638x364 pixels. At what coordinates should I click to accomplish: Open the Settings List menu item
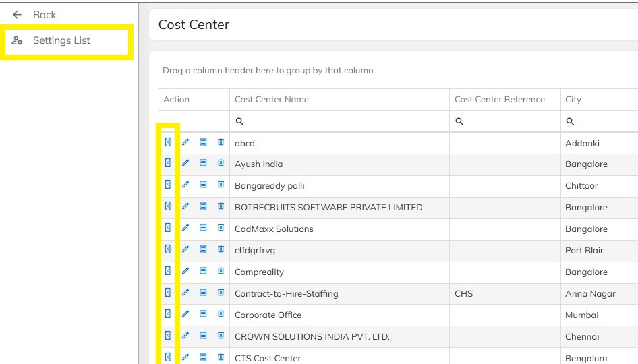(x=61, y=40)
